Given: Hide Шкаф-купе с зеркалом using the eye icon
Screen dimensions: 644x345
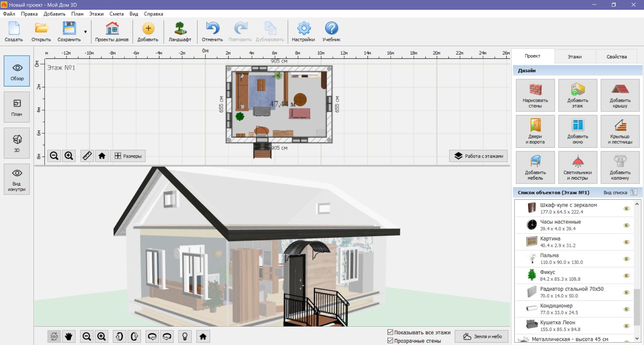Looking at the screenshot, I should [x=626, y=209].
